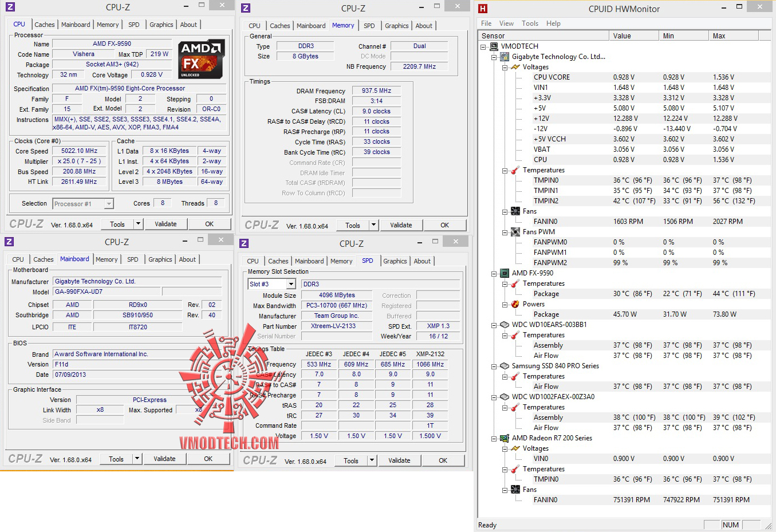Switch to the Mainboard tab in the CPU-Z SPD-tab window
The width and height of the screenshot is (776, 532).
point(309,261)
